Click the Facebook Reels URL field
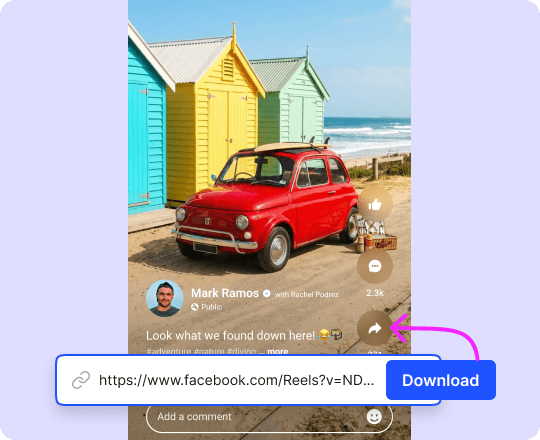Screen dimensions: 540x440 tap(248, 380)
